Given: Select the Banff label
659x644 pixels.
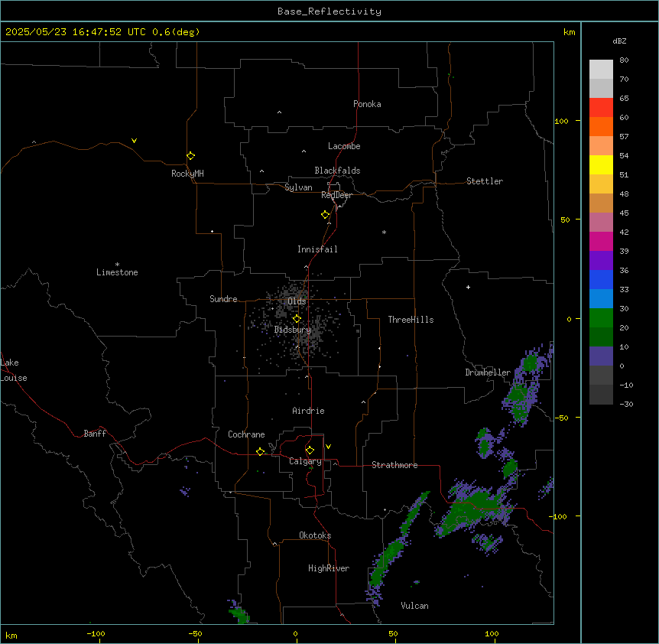Looking at the screenshot, I should [x=95, y=434].
